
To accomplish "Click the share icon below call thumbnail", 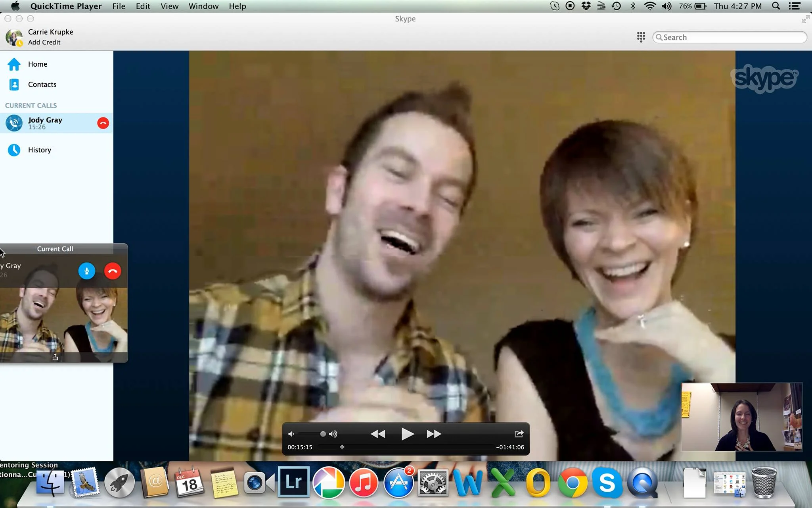I will tap(55, 357).
